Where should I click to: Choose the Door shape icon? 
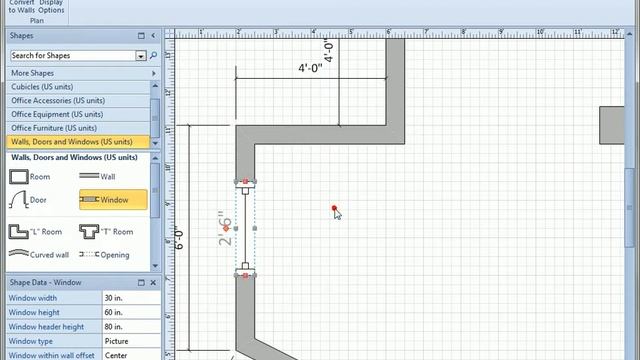click(19, 200)
